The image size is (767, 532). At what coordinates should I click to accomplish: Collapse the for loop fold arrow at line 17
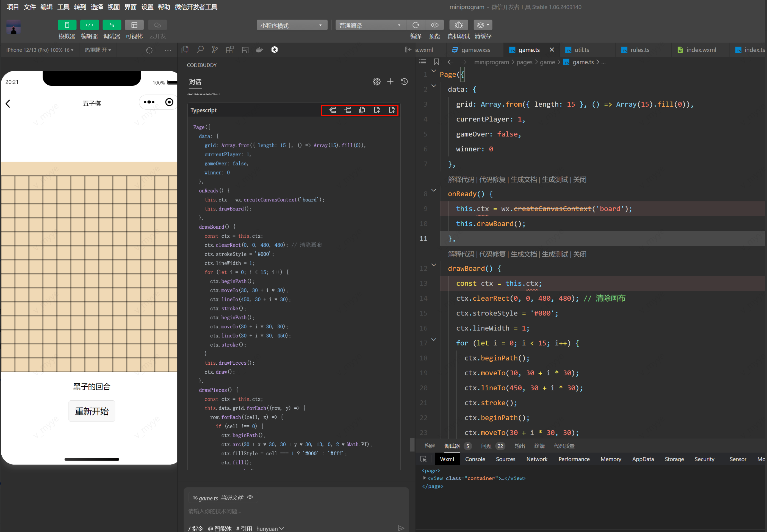pos(434,340)
